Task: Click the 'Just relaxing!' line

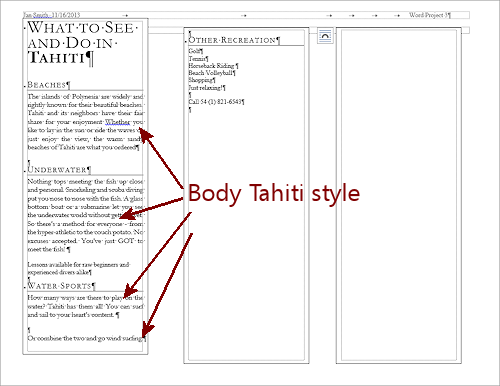Action: click(207, 88)
